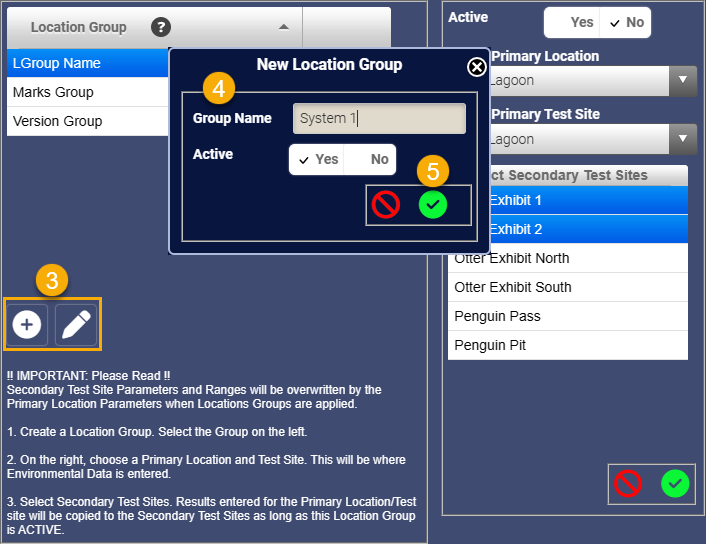Discard changes with red cancel icon at bottom right
706x544 pixels.
[628, 484]
